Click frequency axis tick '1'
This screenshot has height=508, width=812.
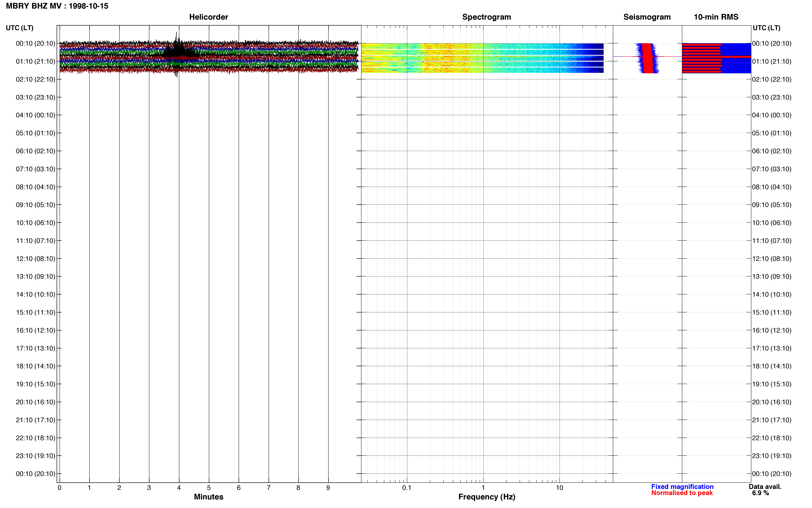point(483,488)
